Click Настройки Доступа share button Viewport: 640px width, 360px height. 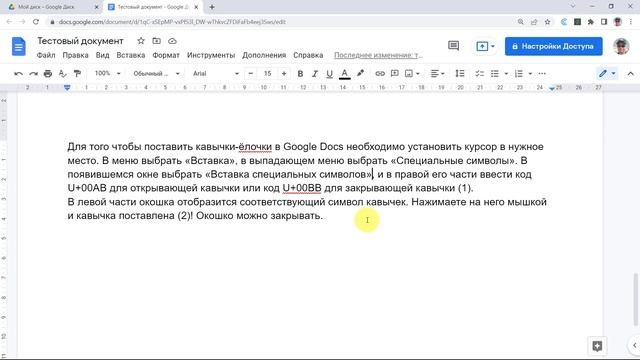pyautogui.click(x=553, y=46)
